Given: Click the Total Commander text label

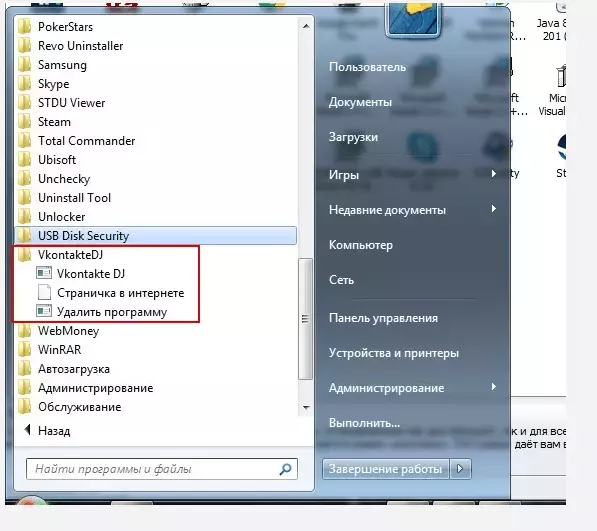Looking at the screenshot, I should [x=86, y=141].
